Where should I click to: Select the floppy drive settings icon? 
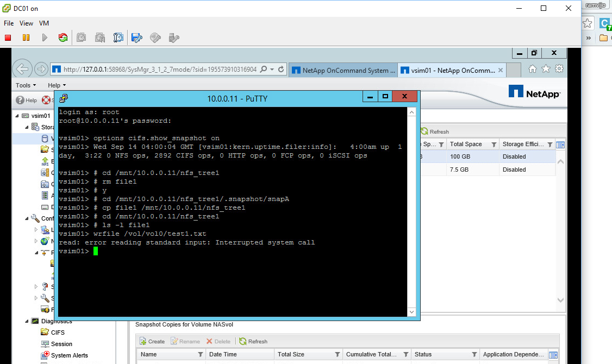tap(137, 37)
